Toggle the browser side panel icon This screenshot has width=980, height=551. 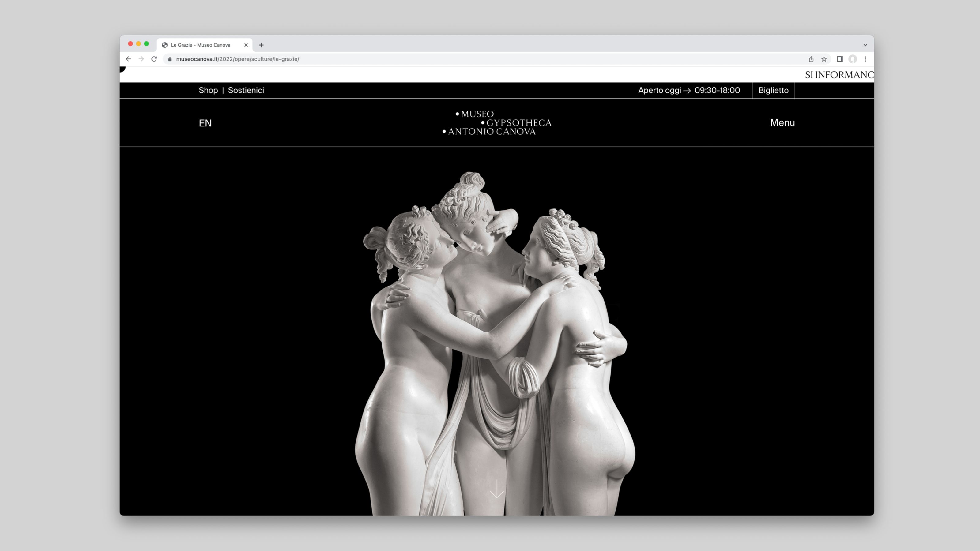pyautogui.click(x=840, y=59)
